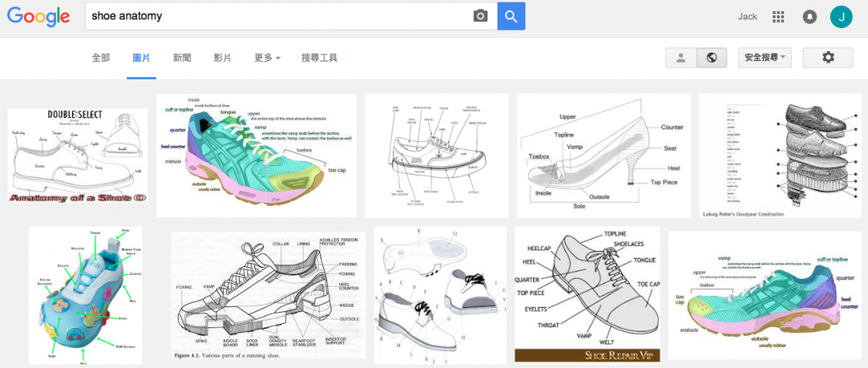Open the settings gear menu

pos(827,58)
